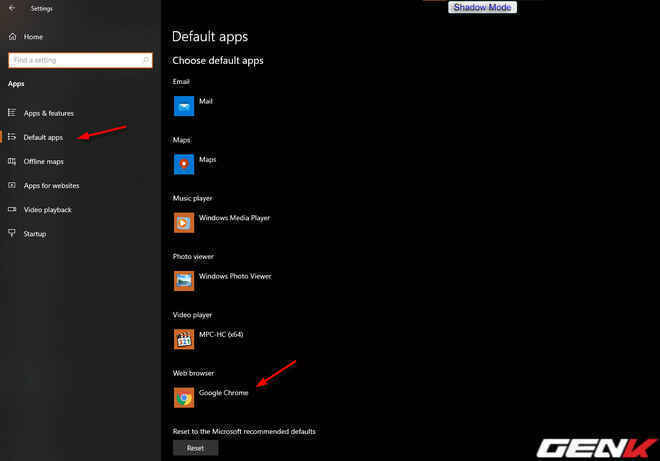The image size is (660, 461).
Task: Change video player MPC-HC (x64)
Action: 221,335
